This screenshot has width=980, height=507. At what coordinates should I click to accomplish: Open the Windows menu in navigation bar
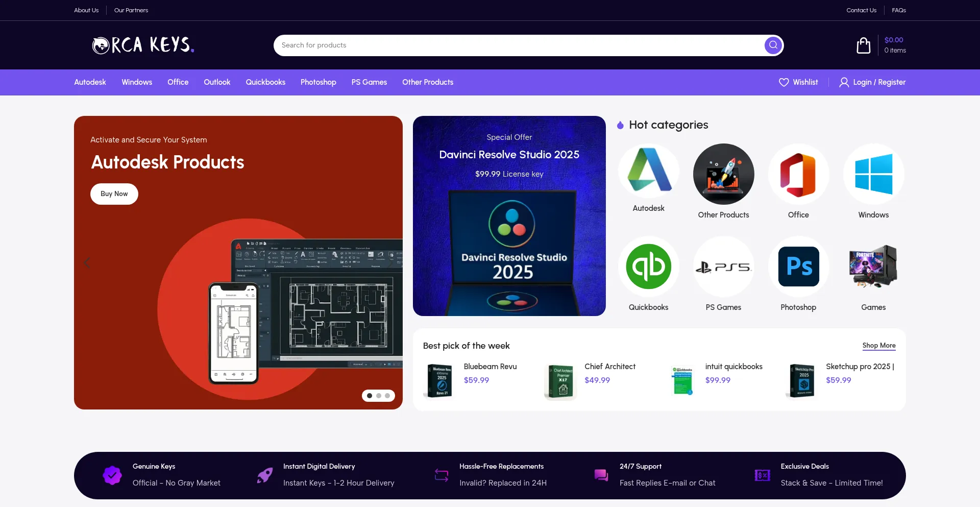pyautogui.click(x=137, y=82)
